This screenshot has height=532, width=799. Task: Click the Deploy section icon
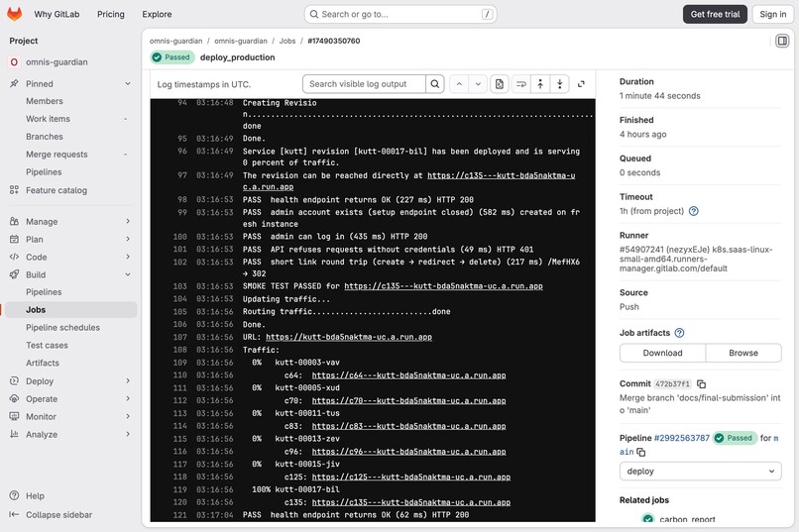click(x=14, y=380)
